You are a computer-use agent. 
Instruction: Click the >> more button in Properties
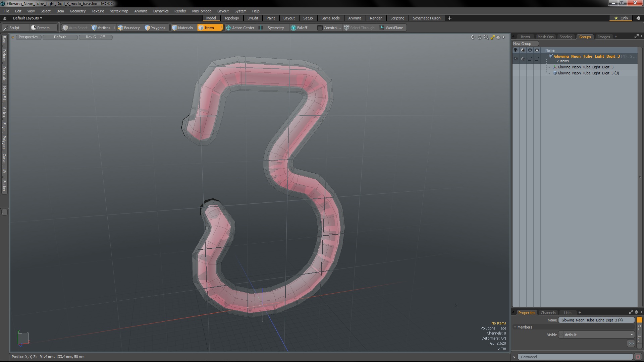[631, 344]
